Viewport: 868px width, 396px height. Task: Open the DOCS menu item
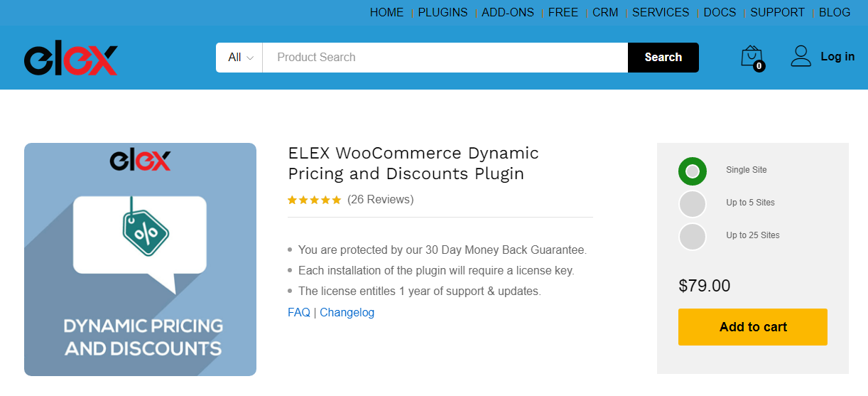720,13
